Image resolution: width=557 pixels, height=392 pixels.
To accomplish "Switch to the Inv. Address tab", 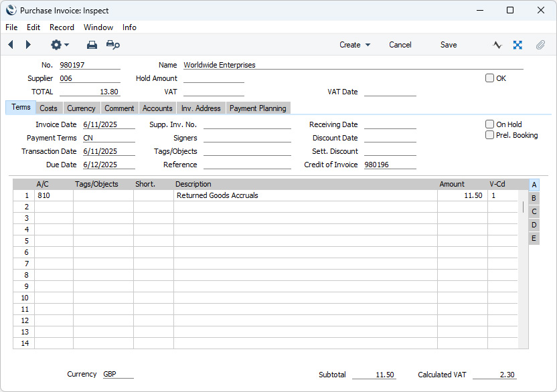I will click(x=201, y=108).
